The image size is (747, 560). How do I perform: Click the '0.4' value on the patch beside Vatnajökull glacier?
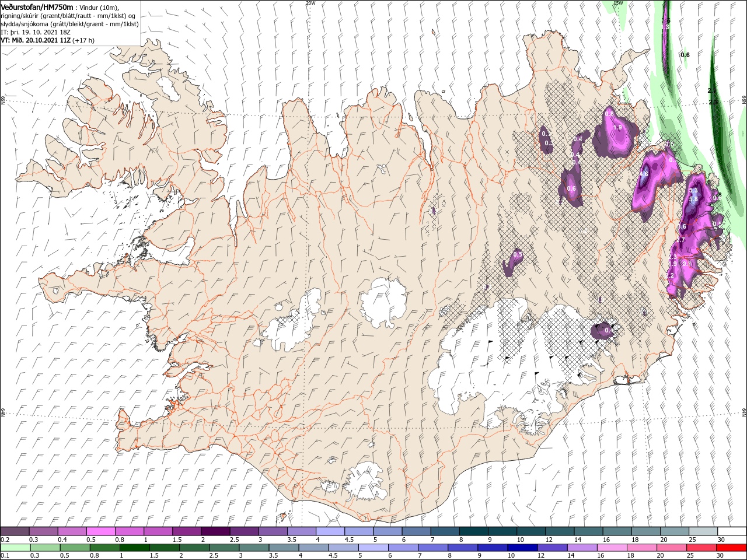[x=609, y=330]
